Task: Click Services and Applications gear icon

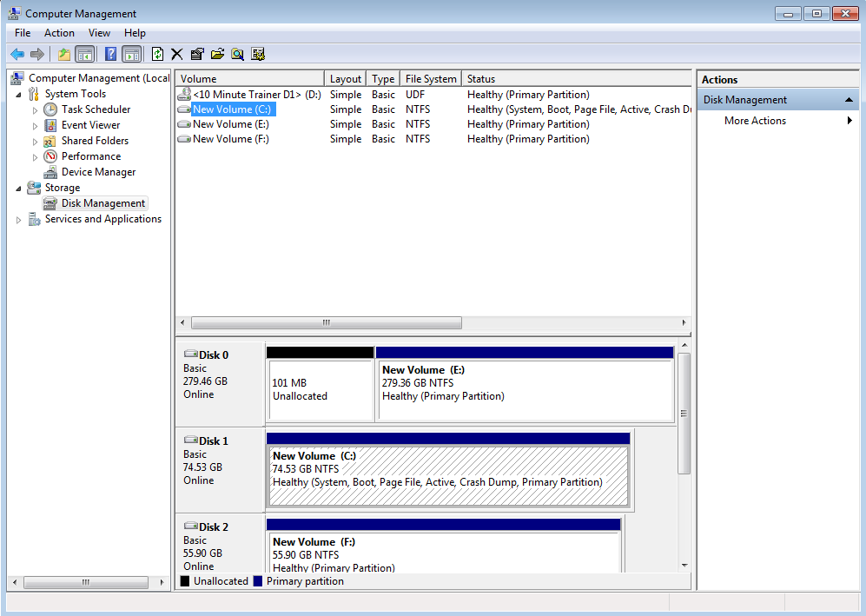Action: pyautogui.click(x=34, y=219)
